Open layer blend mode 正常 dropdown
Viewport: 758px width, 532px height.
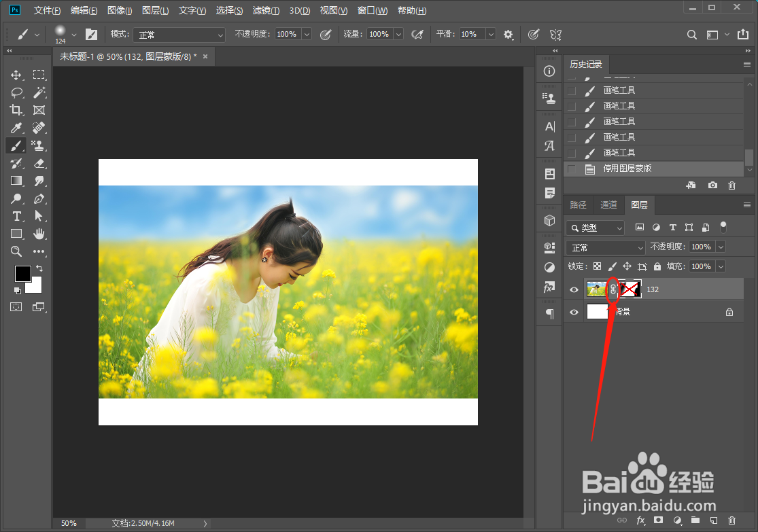(606, 247)
